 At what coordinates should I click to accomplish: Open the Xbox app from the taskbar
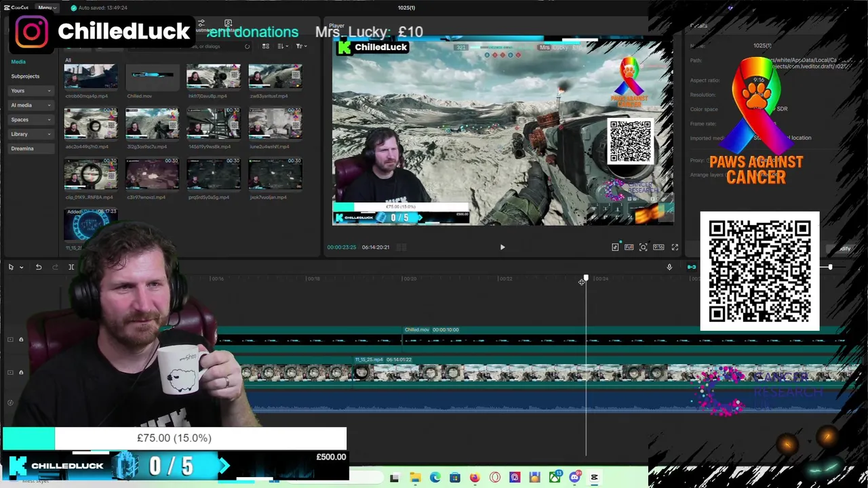tap(555, 478)
